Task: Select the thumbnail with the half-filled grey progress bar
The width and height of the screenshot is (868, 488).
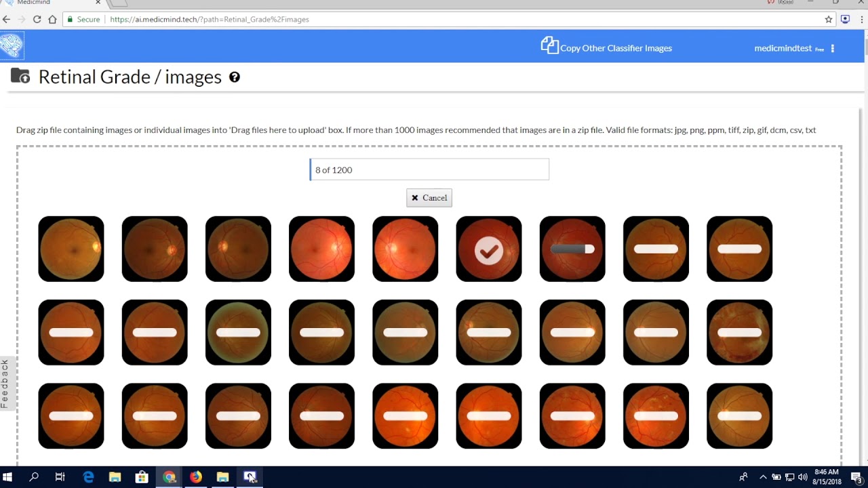Action: 572,249
